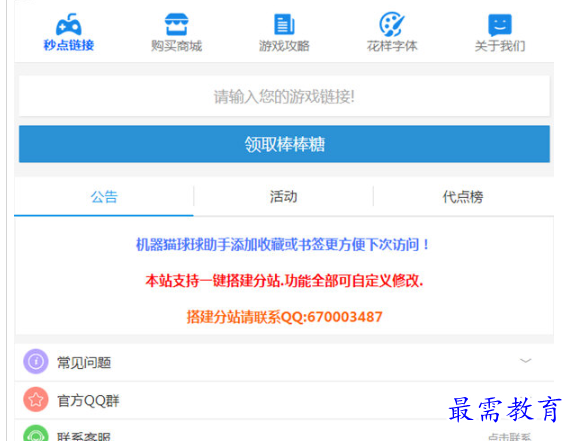Click the purple info icon beside 常见问题
Screen dimensions: 570x441
point(36,361)
